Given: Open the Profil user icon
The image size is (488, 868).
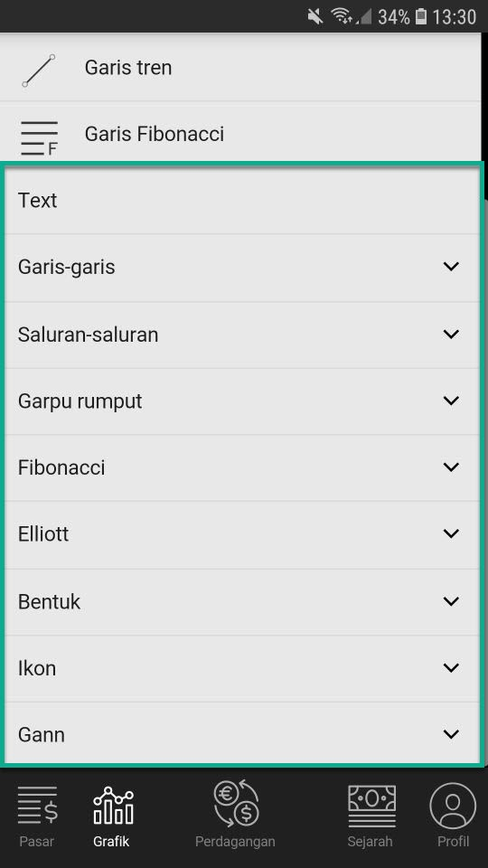Looking at the screenshot, I should pyautogui.click(x=453, y=806).
